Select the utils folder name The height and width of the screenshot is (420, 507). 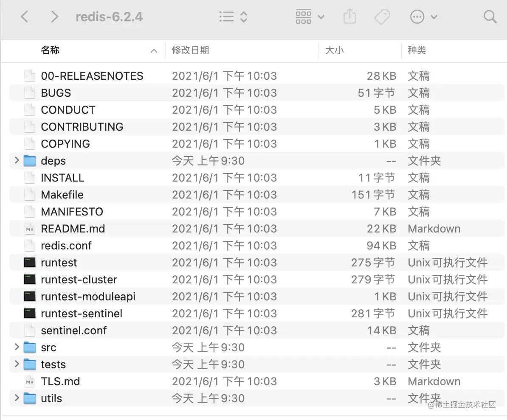51,398
